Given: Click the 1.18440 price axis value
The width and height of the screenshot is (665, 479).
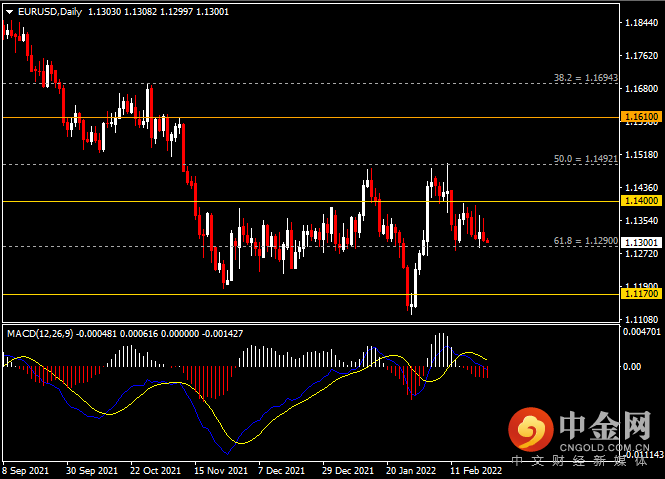Looking at the screenshot, I should 642,22.
